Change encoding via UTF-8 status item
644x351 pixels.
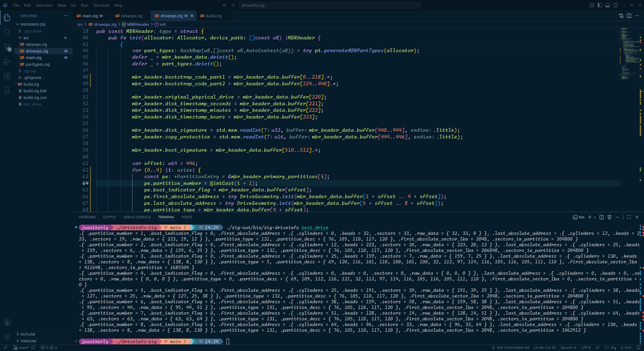click(x=586, y=347)
